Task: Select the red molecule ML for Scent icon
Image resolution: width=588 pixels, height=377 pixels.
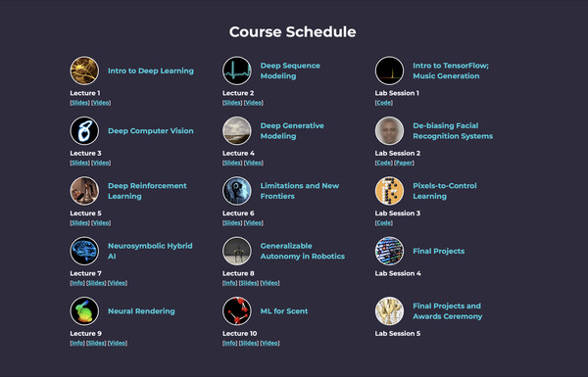Action: point(237,311)
